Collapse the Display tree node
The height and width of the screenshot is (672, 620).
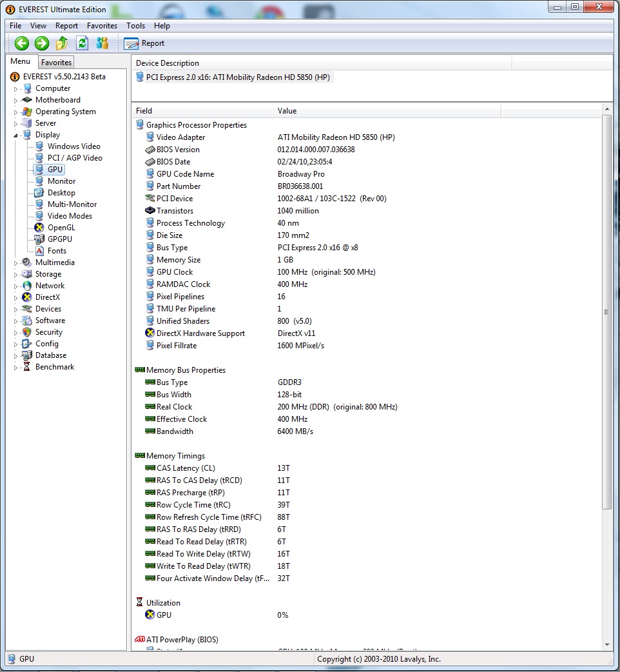[x=16, y=135]
